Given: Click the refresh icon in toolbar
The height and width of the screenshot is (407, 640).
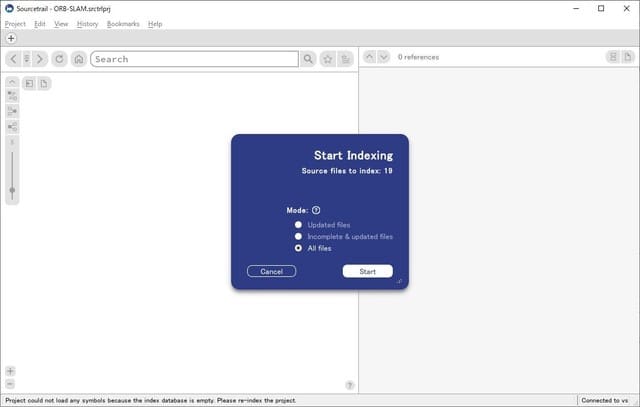Looking at the screenshot, I should point(60,59).
